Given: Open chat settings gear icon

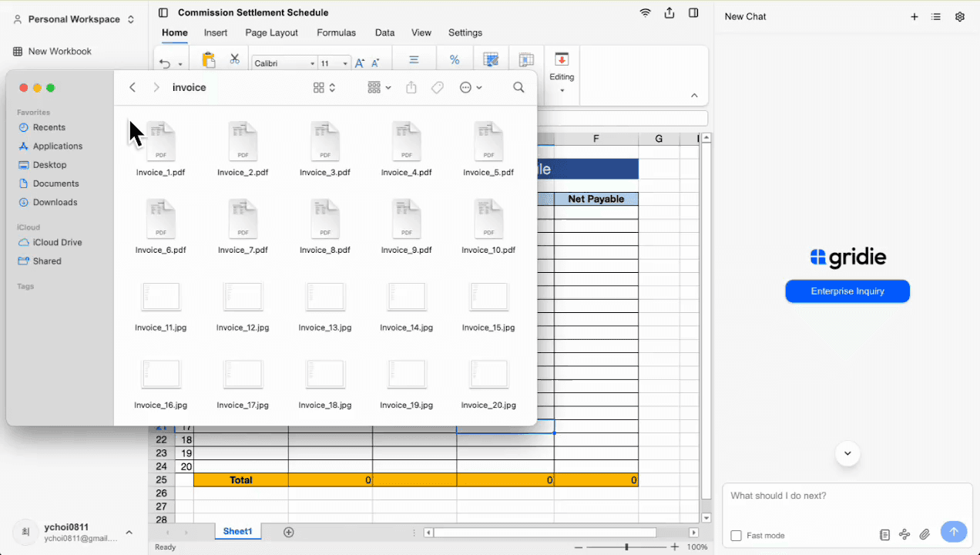Looking at the screenshot, I should [960, 17].
